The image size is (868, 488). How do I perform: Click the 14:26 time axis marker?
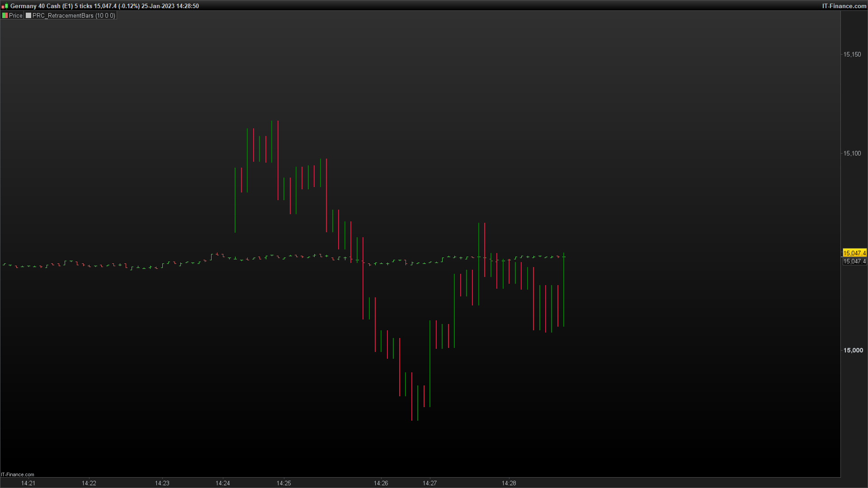click(381, 483)
